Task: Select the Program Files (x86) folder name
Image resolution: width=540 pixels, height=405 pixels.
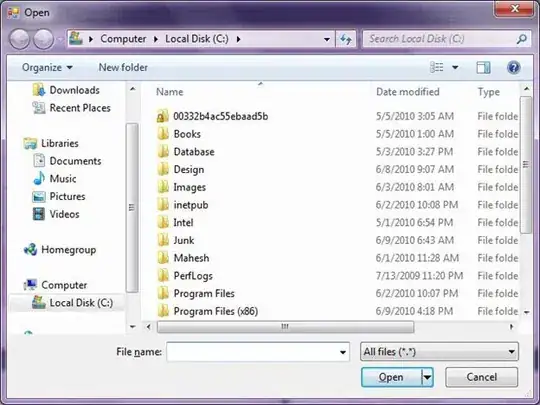Action: click(x=216, y=311)
